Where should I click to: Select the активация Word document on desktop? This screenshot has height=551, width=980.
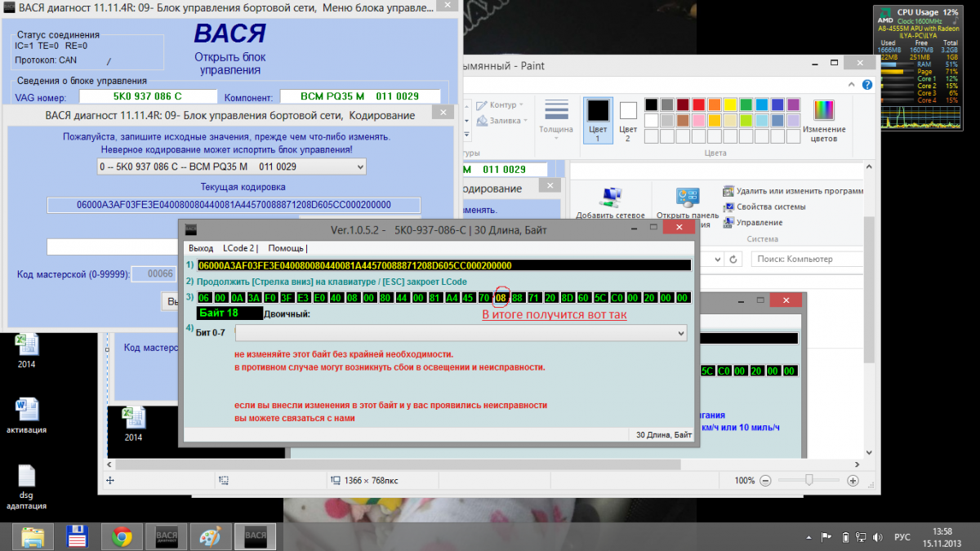(x=26, y=415)
